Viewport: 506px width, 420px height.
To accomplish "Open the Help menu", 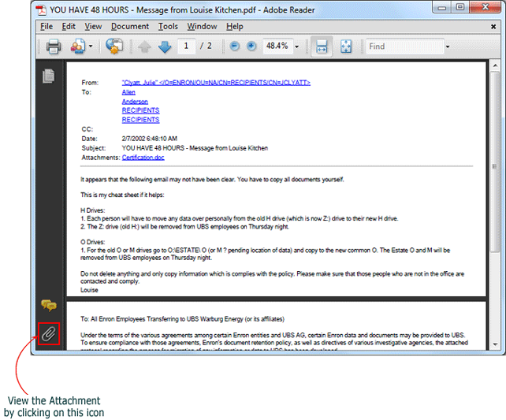I will (235, 27).
